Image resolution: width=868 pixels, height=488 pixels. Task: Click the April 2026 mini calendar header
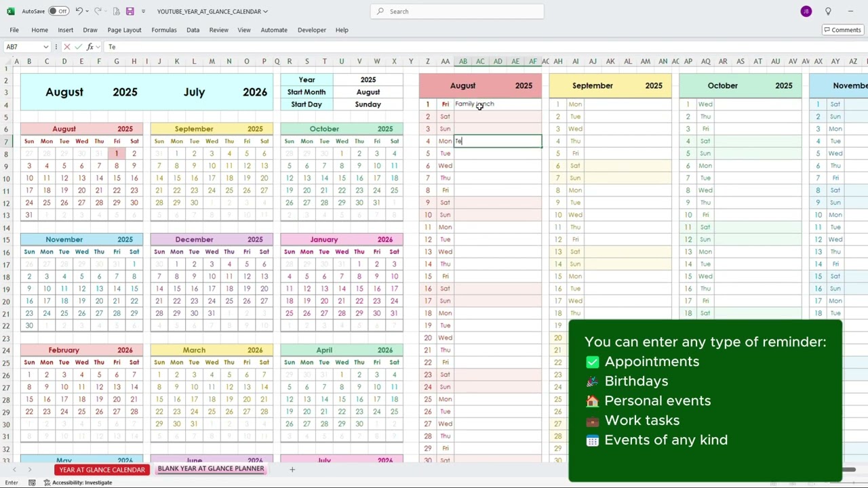click(342, 350)
